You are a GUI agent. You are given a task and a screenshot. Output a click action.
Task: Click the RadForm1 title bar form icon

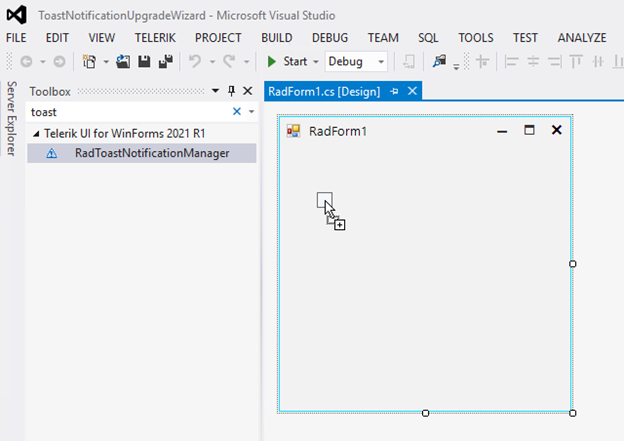pyautogui.click(x=293, y=131)
